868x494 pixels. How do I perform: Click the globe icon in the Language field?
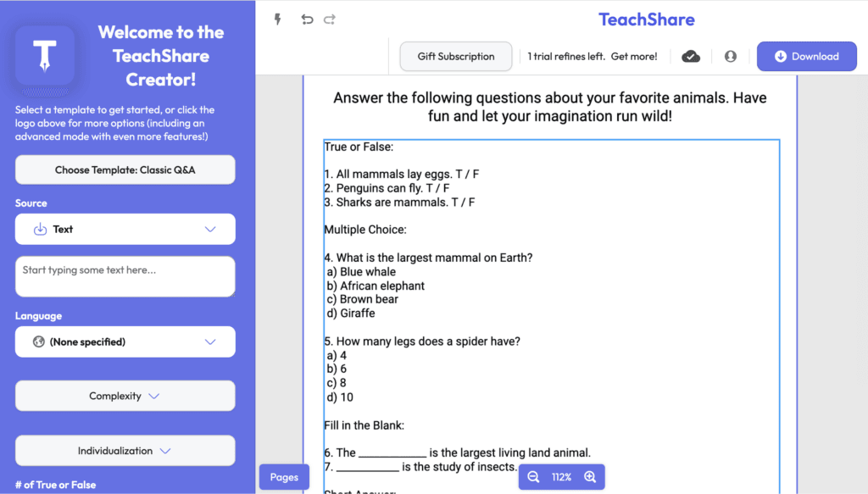pyautogui.click(x=38, y=342)
